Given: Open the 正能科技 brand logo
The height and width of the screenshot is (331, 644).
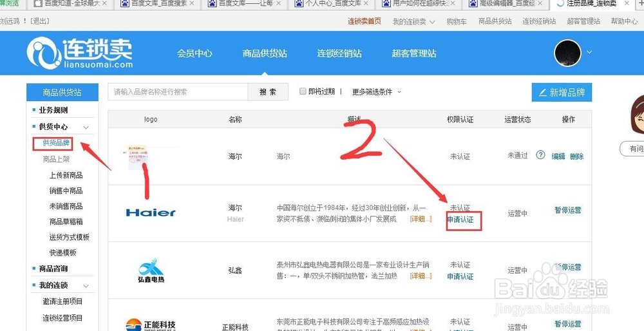Looking at the screenshot, I should click(151, 325).
